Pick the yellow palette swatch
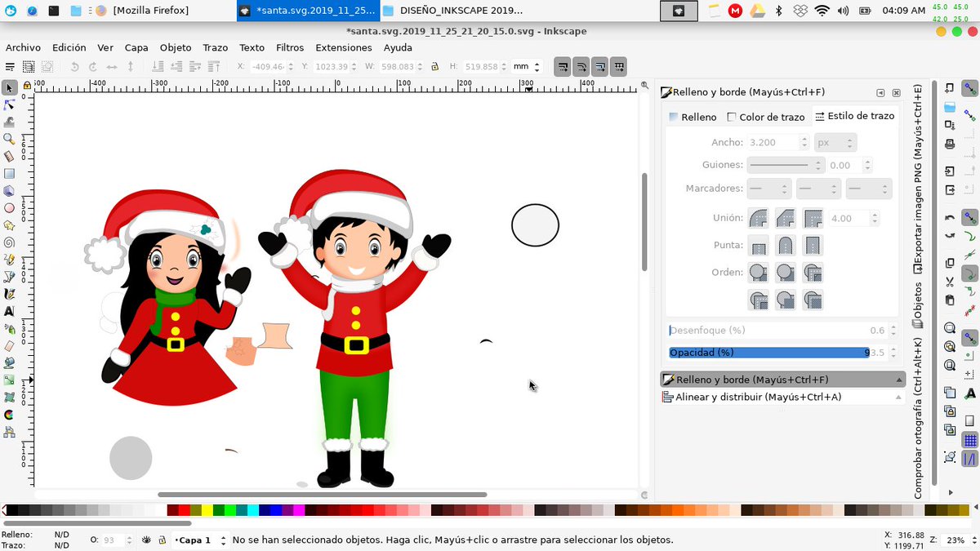The height and width of the screenshot is (551, 980). pyautogui.click(x=207, y=510)
